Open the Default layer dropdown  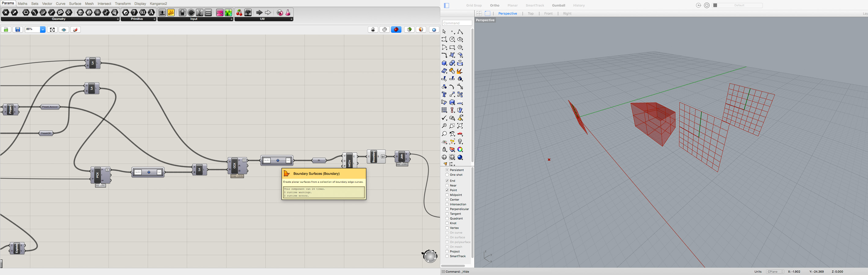[737, 5]
